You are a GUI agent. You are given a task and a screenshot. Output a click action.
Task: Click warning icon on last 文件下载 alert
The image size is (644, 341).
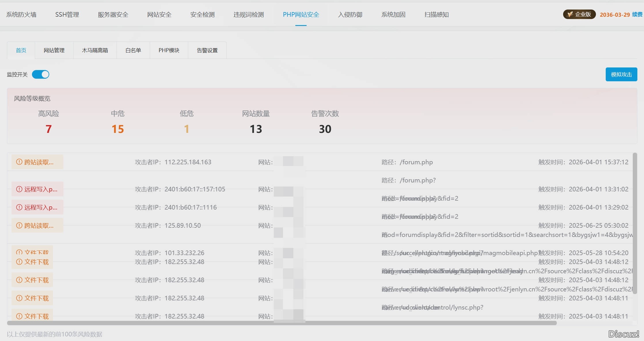pos(19,316)
